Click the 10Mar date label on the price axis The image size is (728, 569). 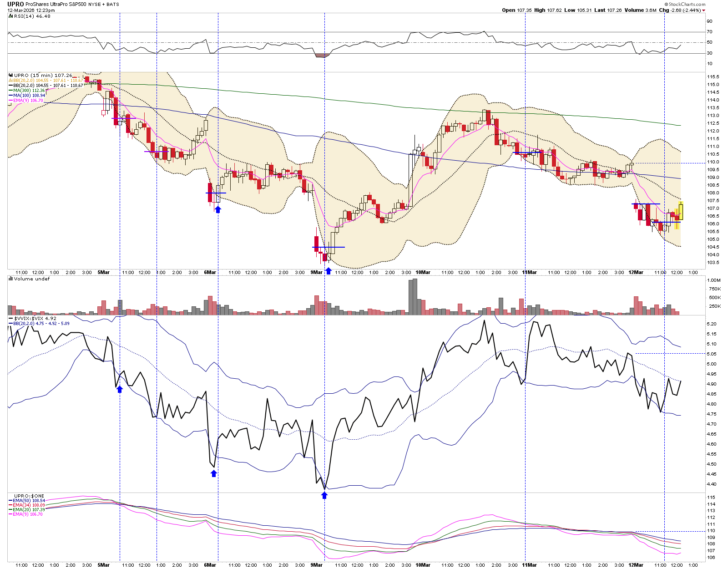click(x=423, y=272)
